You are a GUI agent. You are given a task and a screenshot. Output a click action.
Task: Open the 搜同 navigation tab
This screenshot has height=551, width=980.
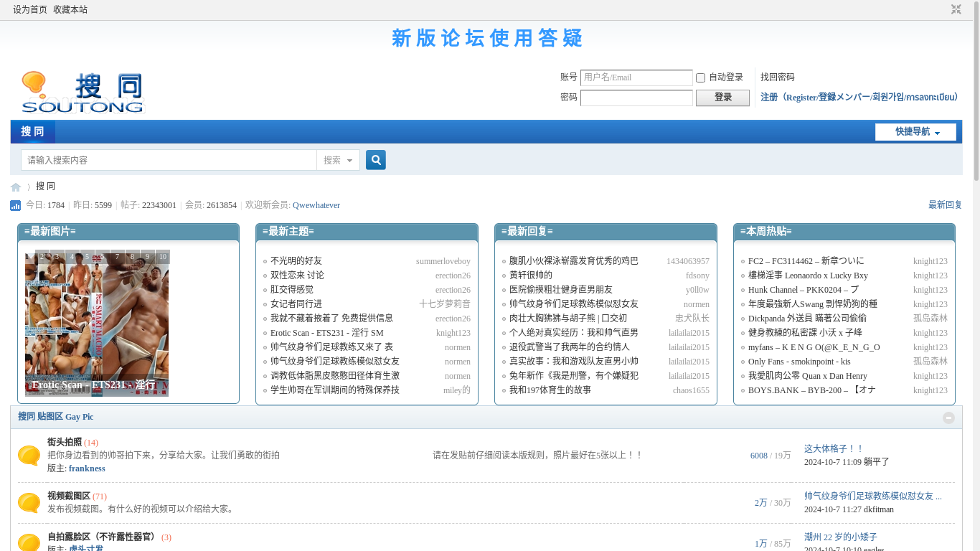33,131
